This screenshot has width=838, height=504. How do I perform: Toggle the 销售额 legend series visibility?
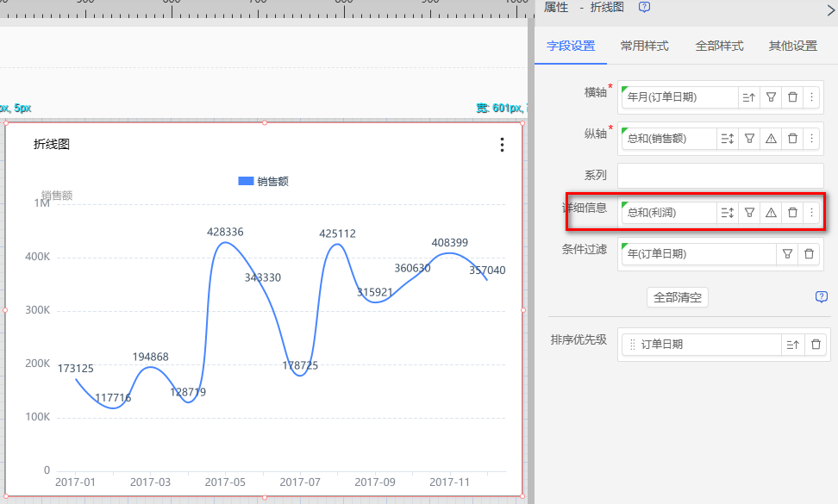(263, 181)
